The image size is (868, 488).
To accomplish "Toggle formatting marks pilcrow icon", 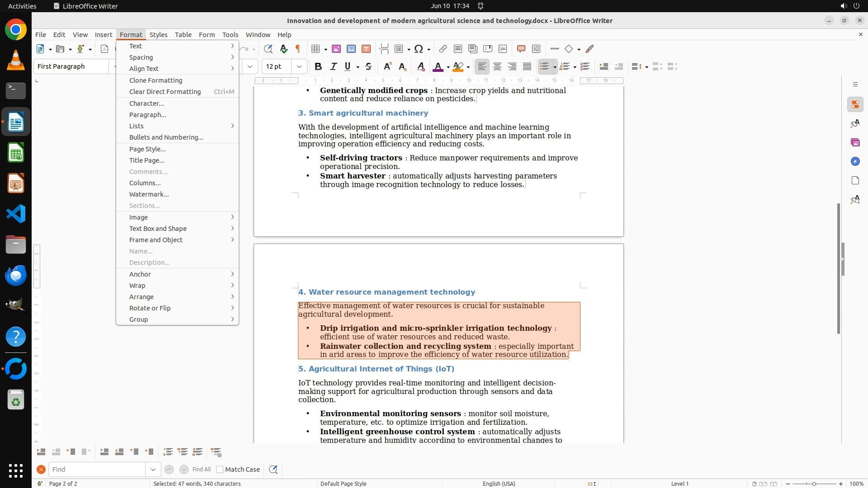I will [298, 49].
